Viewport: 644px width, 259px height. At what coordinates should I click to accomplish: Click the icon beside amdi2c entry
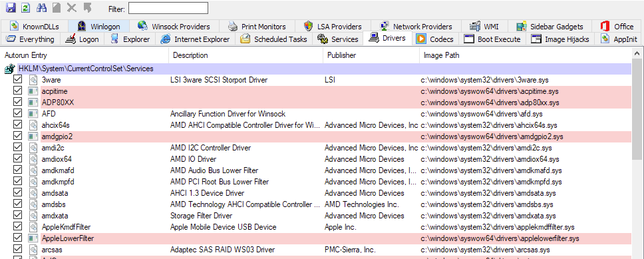[x=33, y=148]
